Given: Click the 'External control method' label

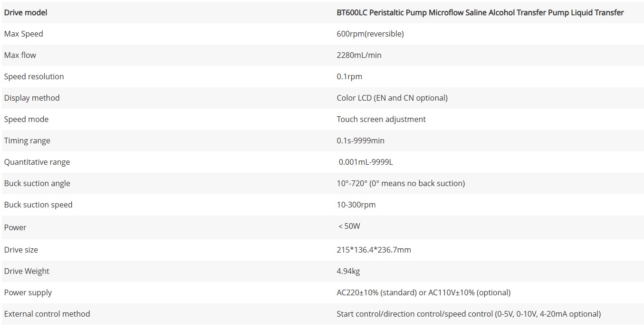Looking at the screenshot, I should [x=47, y=314].
